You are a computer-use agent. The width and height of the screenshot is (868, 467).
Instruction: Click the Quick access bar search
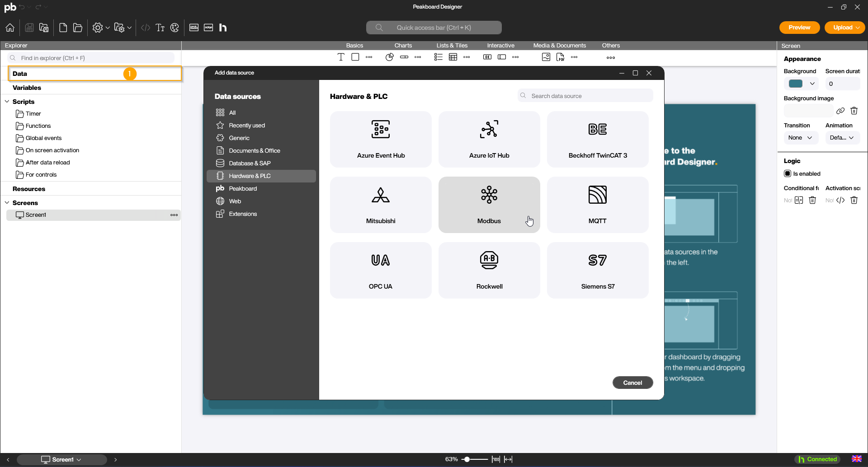(x=434, y=28)
